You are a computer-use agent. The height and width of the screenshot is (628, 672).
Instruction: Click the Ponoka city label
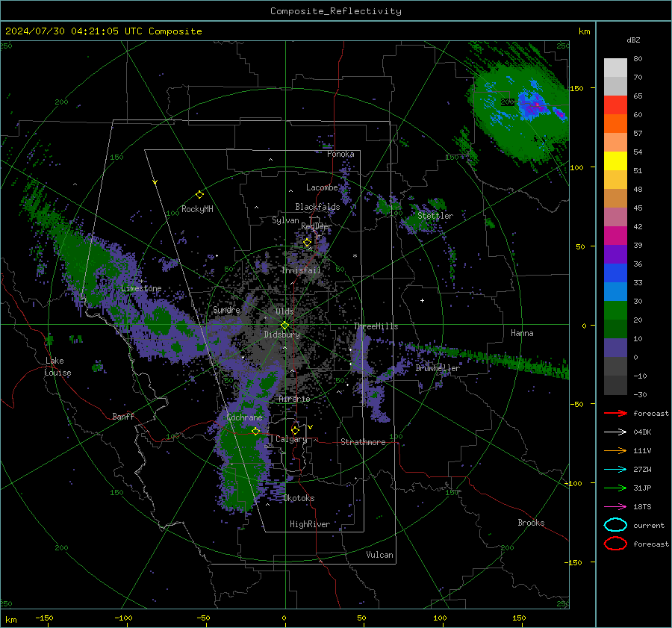[340, 154]
